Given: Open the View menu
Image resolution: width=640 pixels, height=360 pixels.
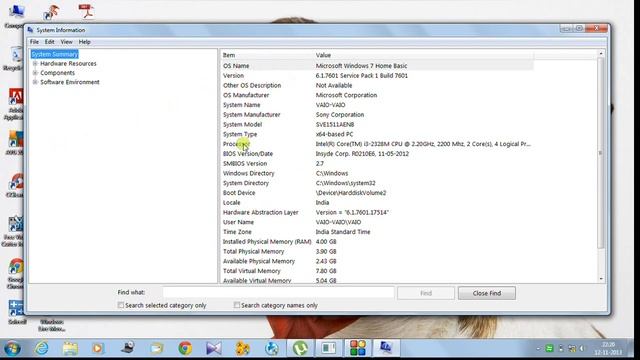Looking at the screenshot, I should 66,42.
